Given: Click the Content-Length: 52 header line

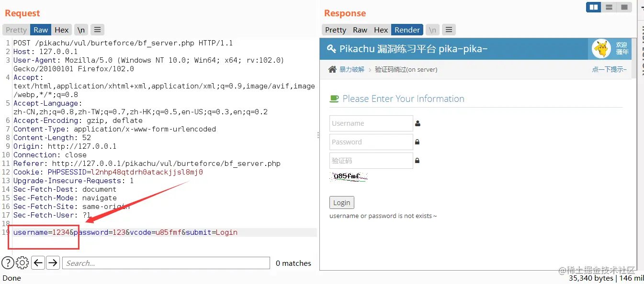Looking at the screenshot, I should pyautogui.click(x=52, y=138).
